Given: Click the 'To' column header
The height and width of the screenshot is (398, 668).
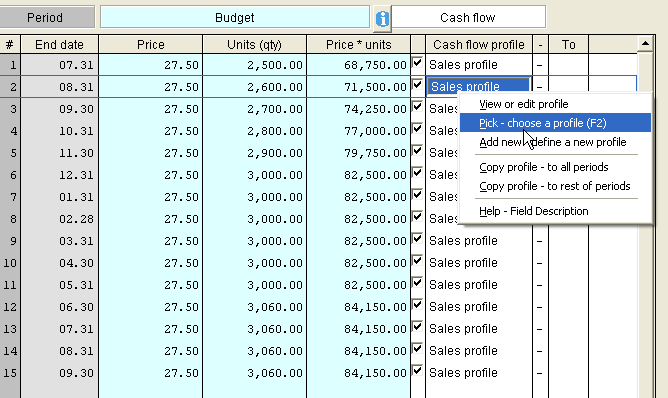Looking at the screenshot, I should 568,45.
